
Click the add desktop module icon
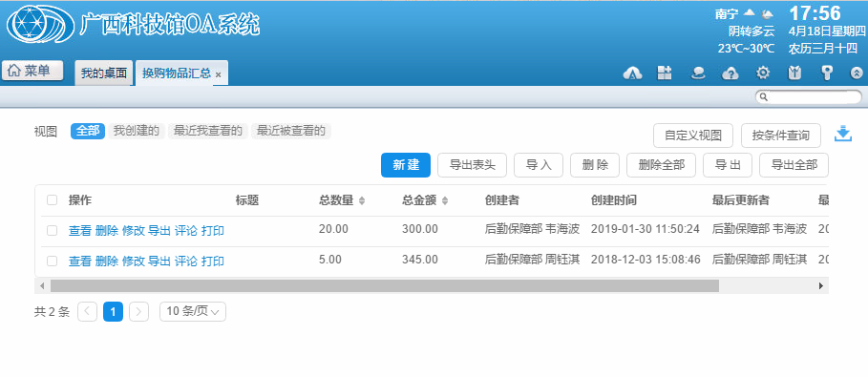point(665,73)
